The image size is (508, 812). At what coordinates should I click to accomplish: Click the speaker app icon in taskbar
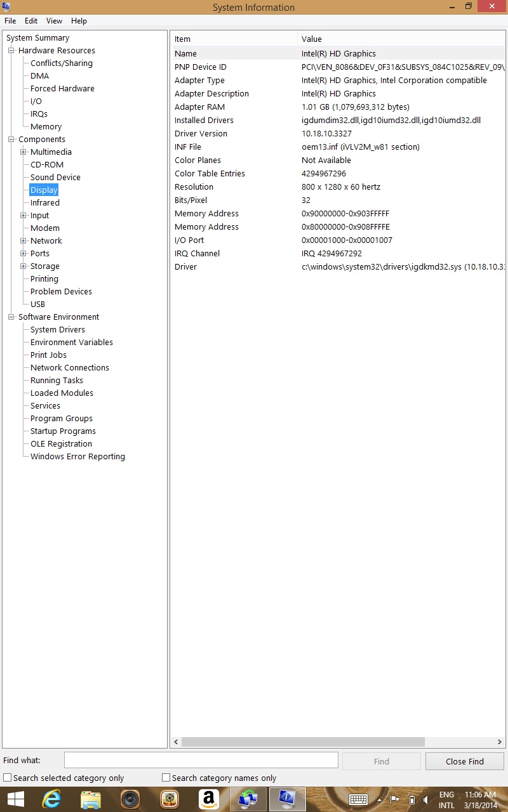click(x=130, y=799)
